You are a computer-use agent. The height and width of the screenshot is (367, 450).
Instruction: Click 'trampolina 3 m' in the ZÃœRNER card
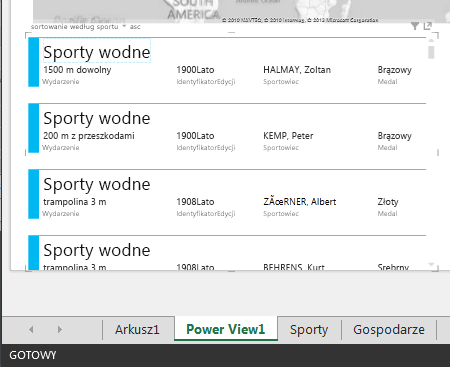click(75, 202)
